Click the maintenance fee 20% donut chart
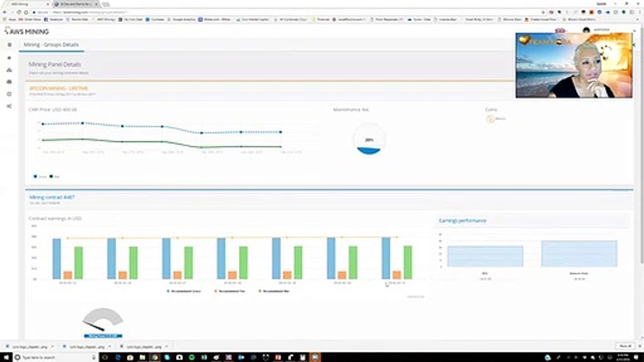 [369, 140]
